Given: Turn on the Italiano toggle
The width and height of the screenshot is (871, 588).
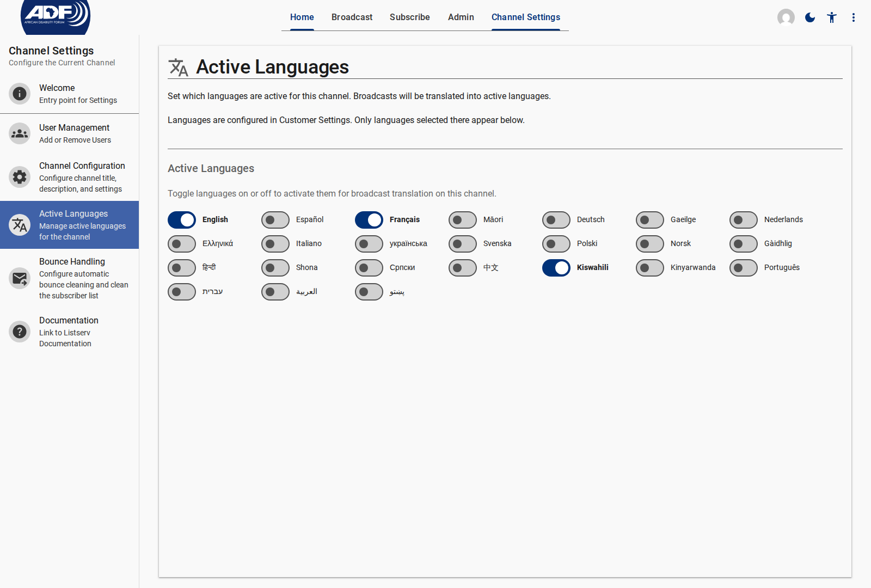Looking at the screenshot, I should [275, 244].
